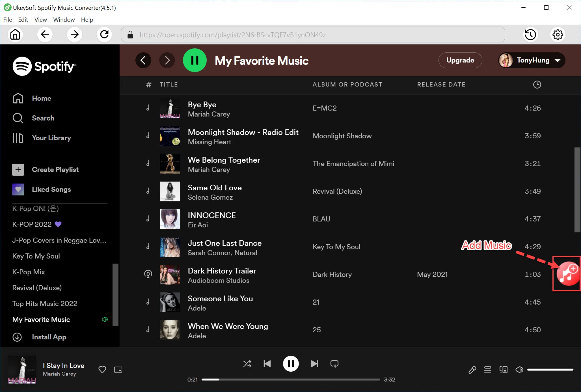Click the File menu item
This screenshot has width=581, height=392.
pos(7,19)
